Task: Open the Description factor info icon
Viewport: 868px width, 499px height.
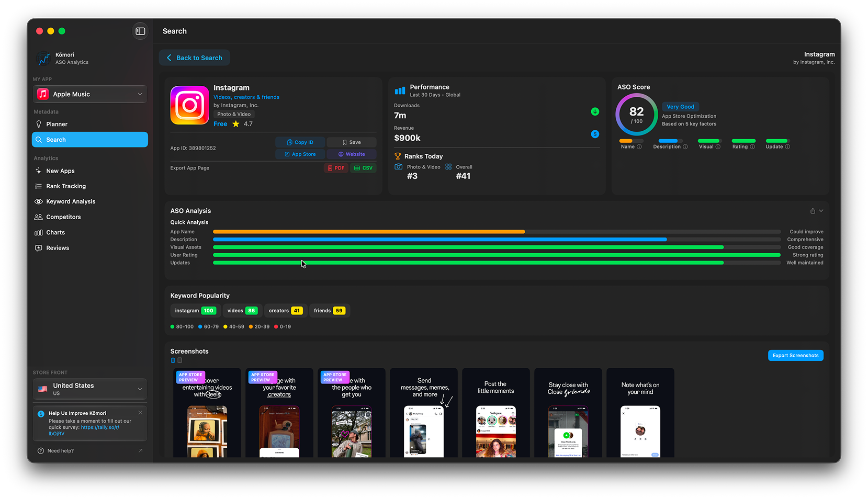Action: pos(685,147)
